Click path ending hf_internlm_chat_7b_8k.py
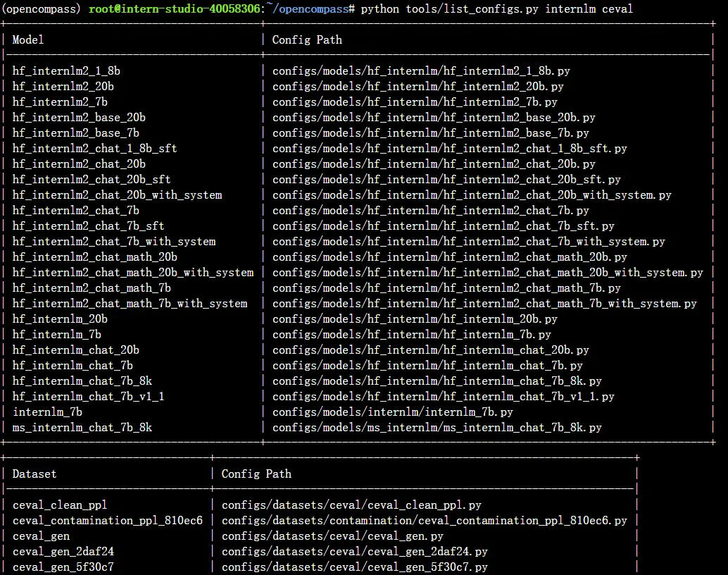Screen dimensions: 728x575 coord(437,381)
